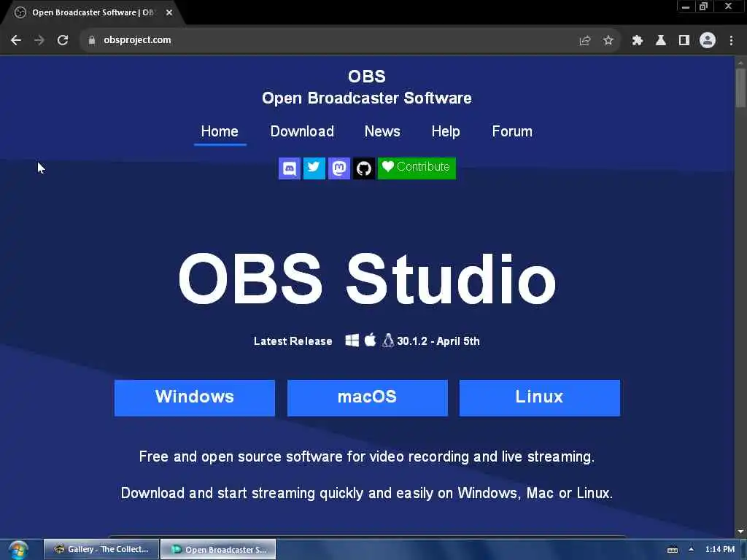Click the green Contribute button

(417, 168)
